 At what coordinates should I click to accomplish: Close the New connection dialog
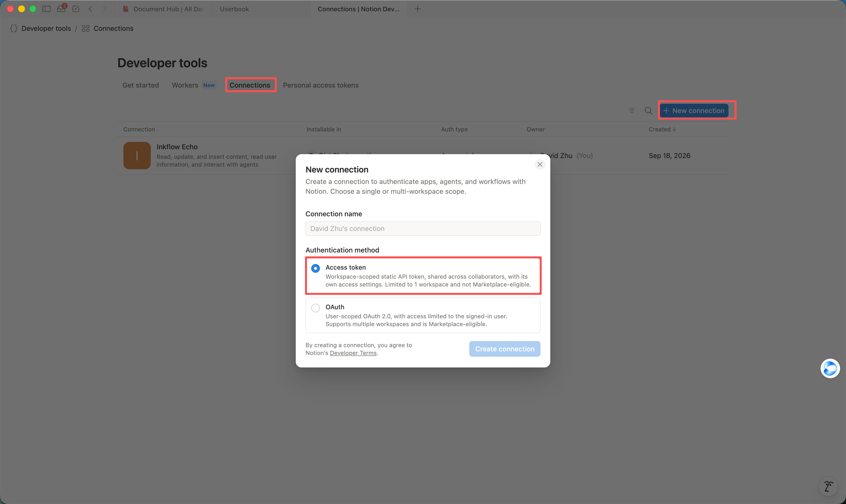tap(540, 164)
